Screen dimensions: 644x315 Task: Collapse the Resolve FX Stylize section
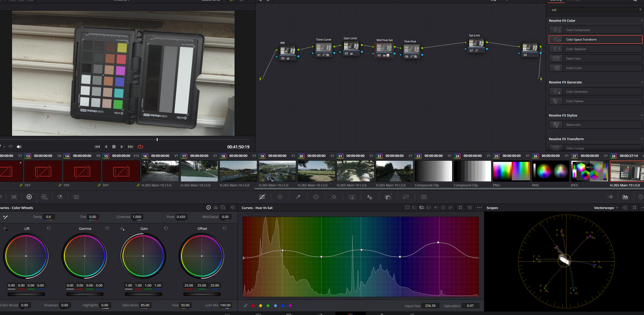click(642, 115)
